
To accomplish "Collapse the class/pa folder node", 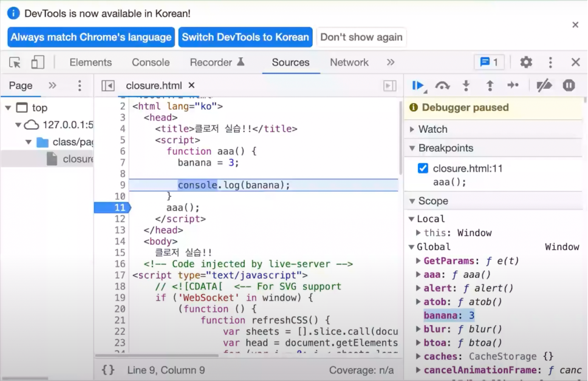I will pyautogui.click(x=29, y=142).
